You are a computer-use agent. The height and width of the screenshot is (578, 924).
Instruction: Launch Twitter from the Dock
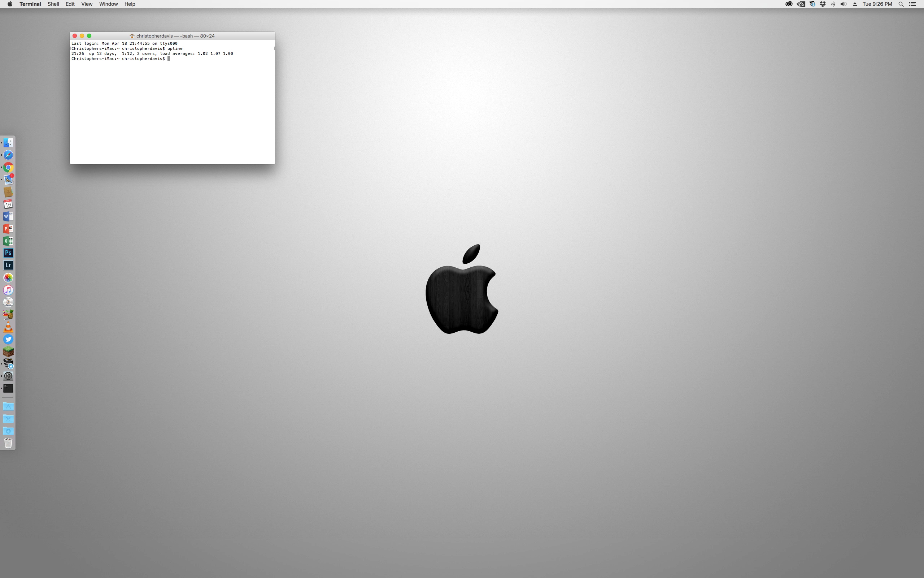pyautogui.click(x=8, y=339)
